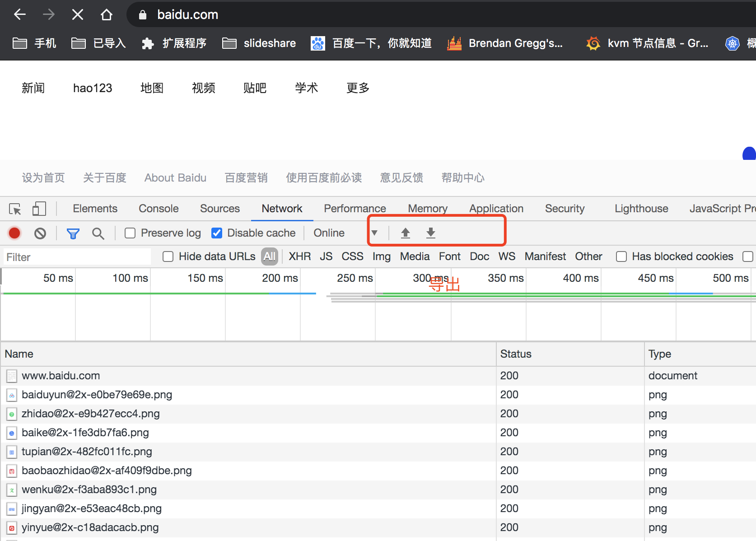Click the 地图 link

tap(152, 88)
